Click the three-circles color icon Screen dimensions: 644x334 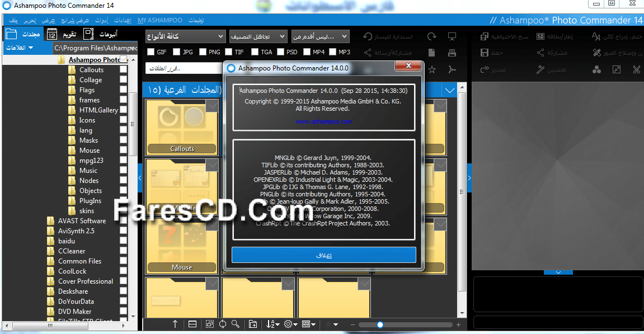click(597, 69)
